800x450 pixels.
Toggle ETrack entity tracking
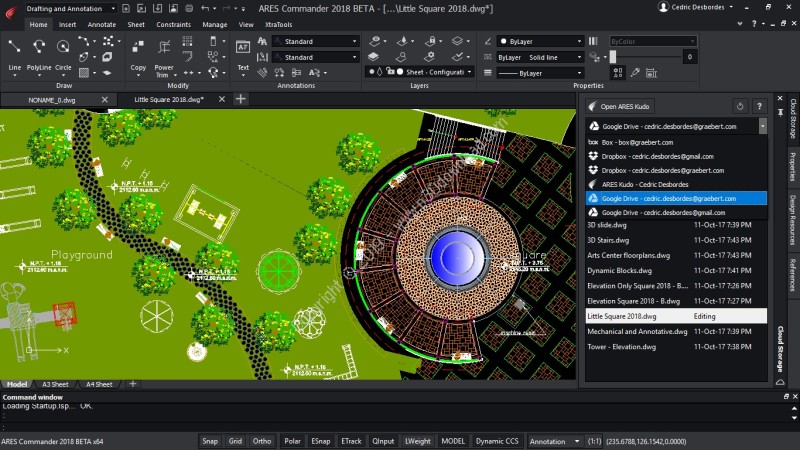(351, 441)
